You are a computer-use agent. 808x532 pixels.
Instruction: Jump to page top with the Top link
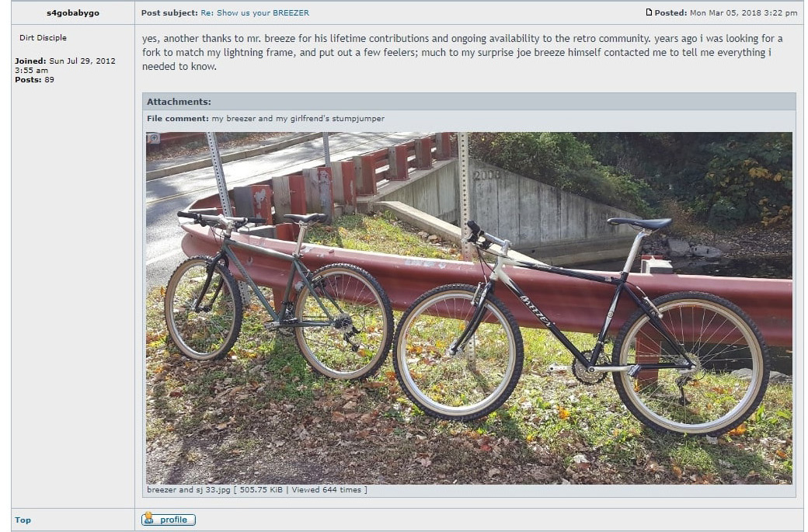[x=23, y=520]
